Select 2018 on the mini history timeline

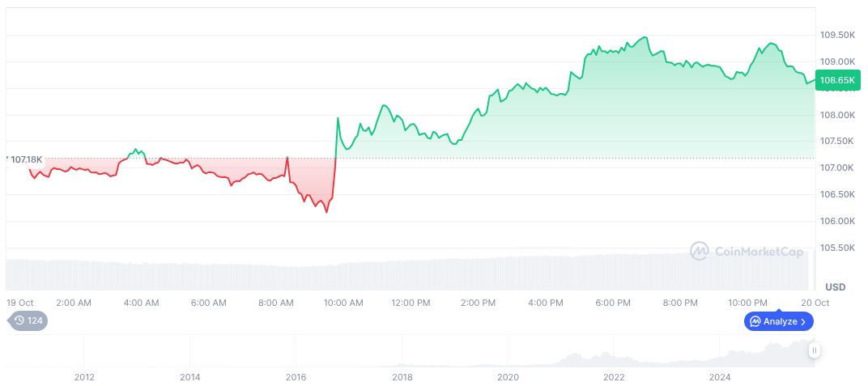click(x=402, y=377)
